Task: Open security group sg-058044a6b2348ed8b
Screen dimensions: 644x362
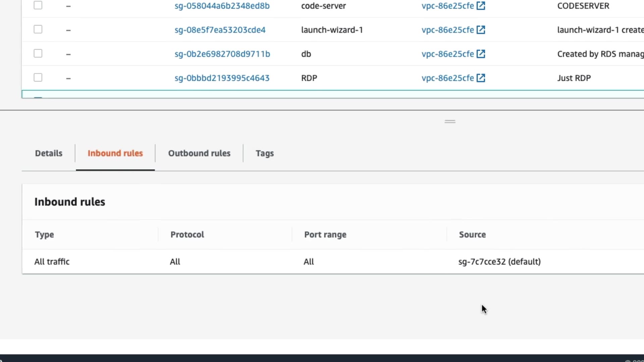Action: click(x=222, y=6)
